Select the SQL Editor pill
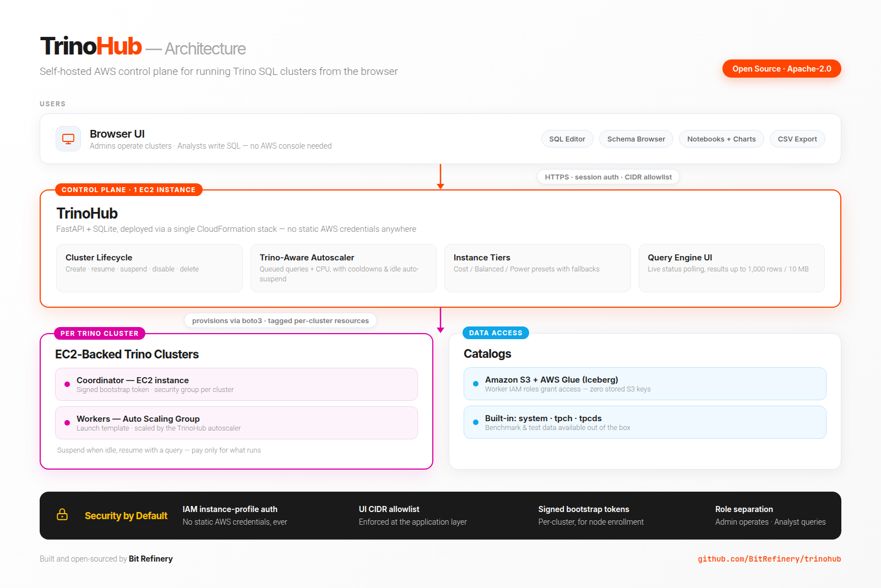 pos(567,139)
